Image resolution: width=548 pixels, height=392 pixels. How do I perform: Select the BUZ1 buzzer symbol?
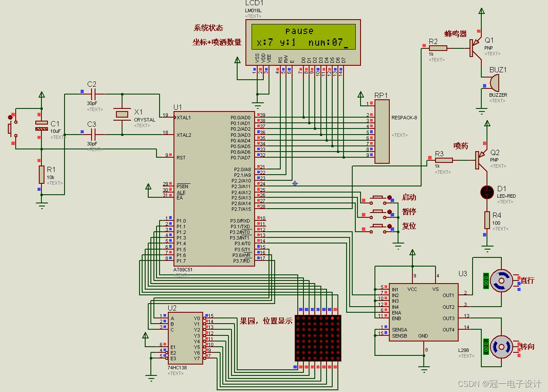coord(494,83)
